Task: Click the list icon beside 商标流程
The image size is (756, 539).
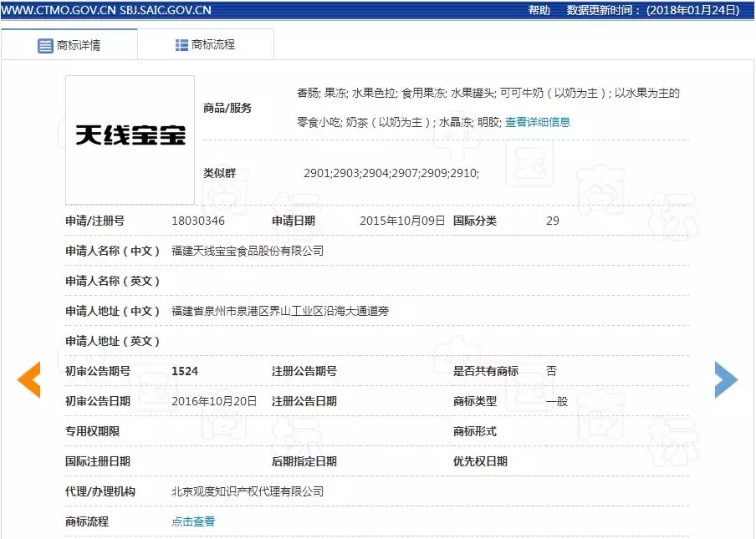Action: pos(181,45)
